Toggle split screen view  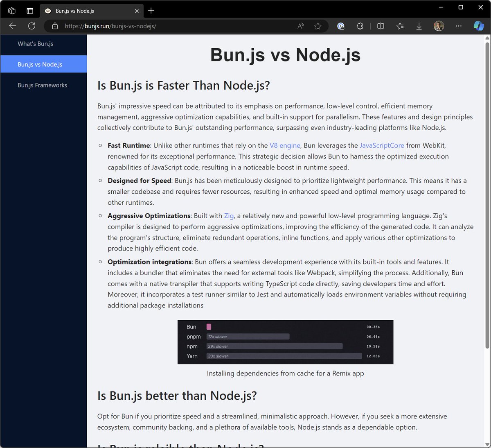point(381,26)
